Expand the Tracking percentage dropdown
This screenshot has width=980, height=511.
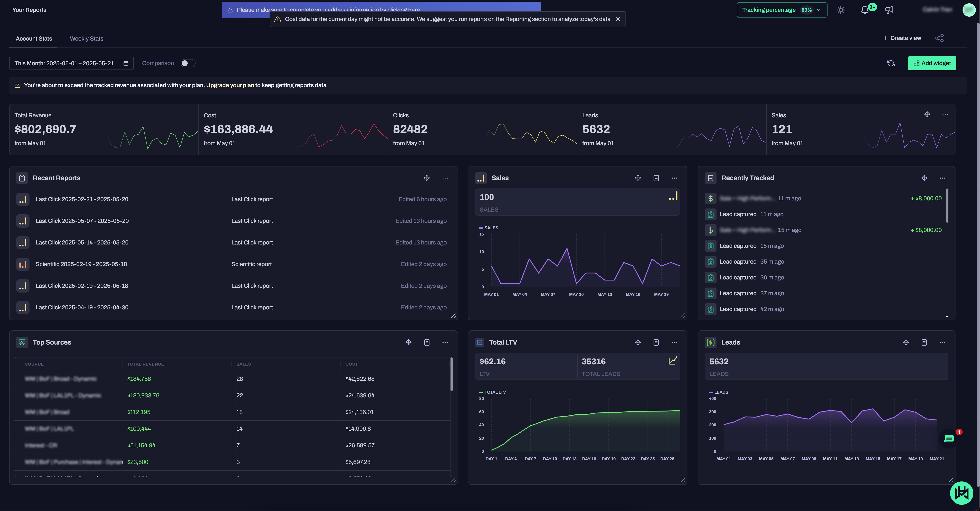tap(782, 10)
